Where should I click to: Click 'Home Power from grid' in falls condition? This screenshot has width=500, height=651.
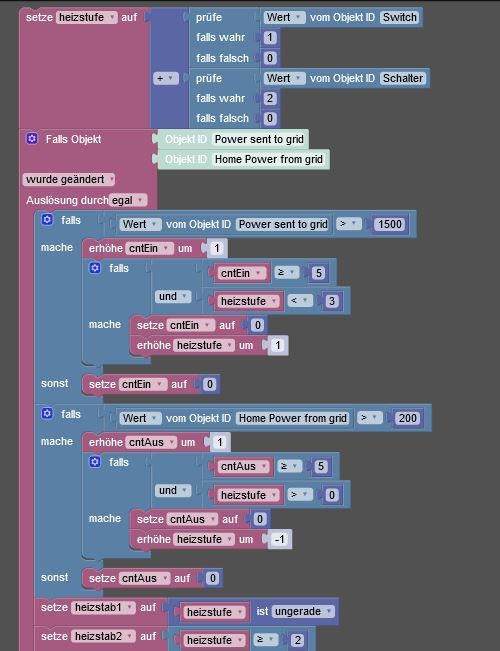293,418
